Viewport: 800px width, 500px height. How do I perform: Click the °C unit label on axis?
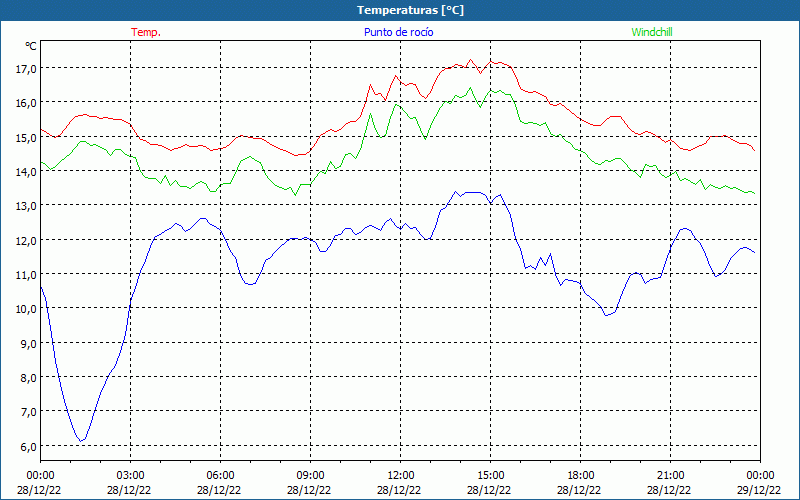coord(31,46)
